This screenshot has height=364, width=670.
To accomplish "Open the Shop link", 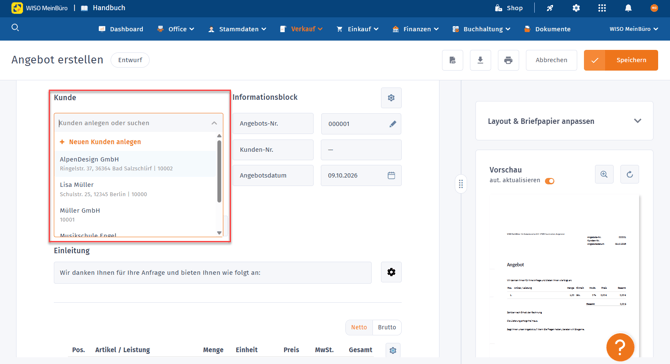I will [508, 8].
